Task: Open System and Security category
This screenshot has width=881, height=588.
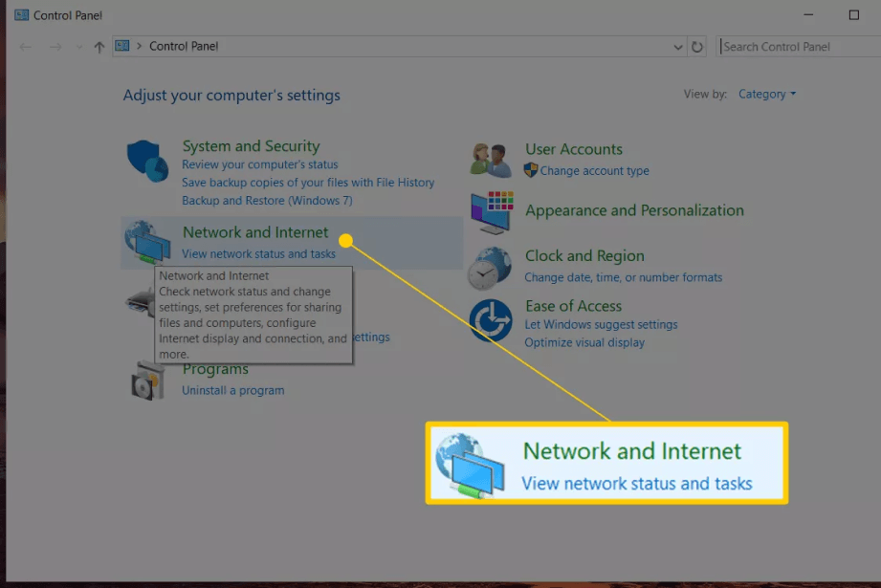Action: [252, 146]
